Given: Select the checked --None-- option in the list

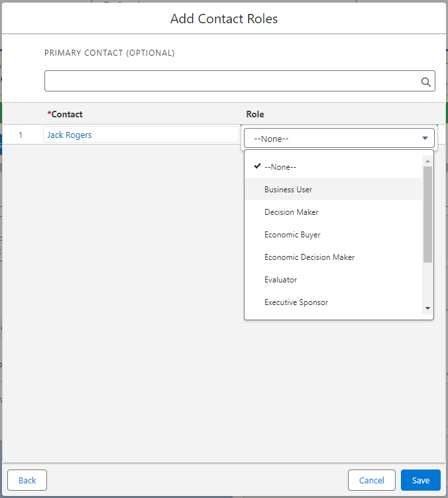Looking at the screenshot, I should pyautogui.click(x=280, y=167).
